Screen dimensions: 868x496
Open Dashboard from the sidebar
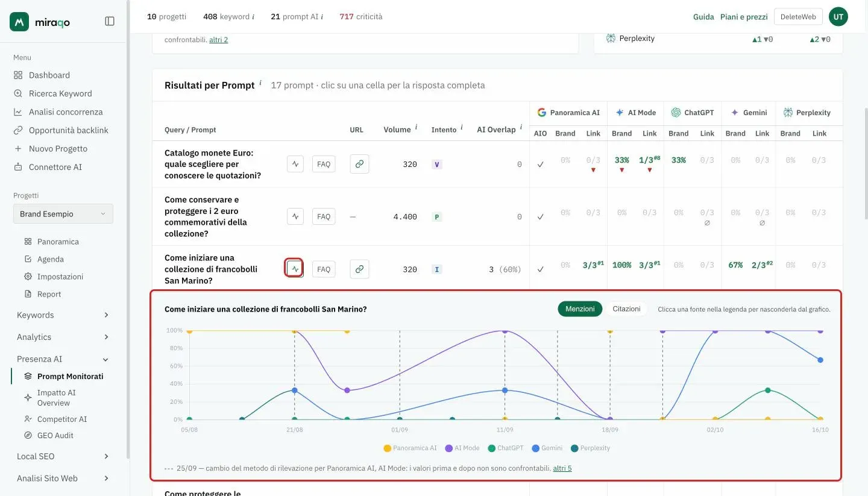pyautogui.click(x=49, y=75)
